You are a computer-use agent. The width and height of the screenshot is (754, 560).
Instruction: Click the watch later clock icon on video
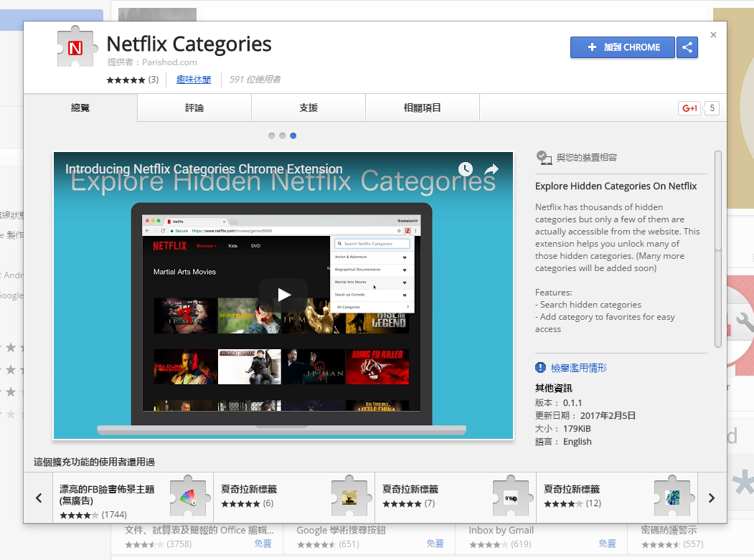(x=466, y=169)
